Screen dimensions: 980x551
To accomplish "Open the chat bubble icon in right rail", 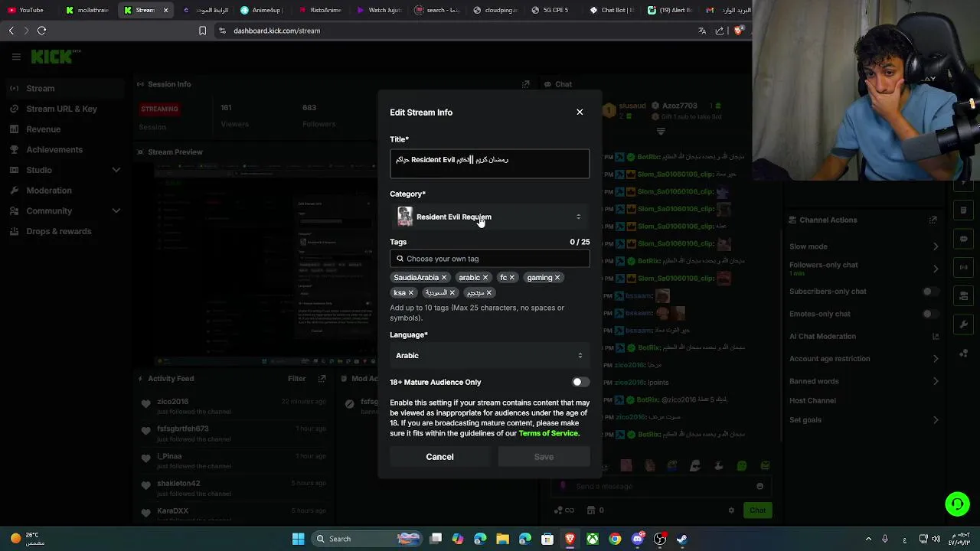I will [964, 239].
